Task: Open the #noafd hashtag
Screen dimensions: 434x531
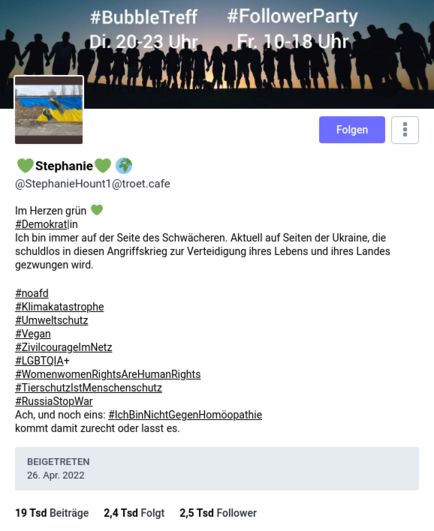Action: 32,293
